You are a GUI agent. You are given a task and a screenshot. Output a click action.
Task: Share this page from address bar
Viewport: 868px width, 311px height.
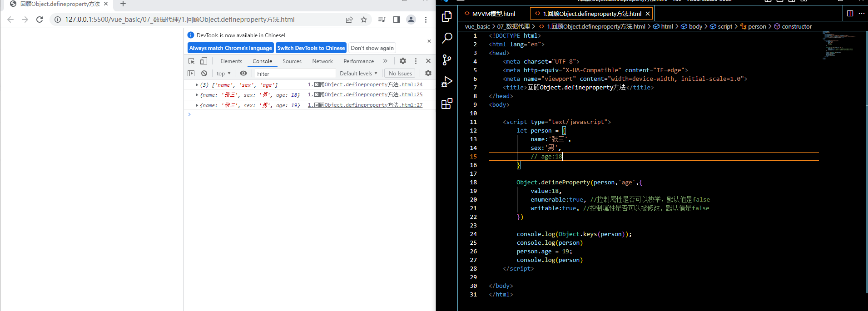click(x=349, y=20)
